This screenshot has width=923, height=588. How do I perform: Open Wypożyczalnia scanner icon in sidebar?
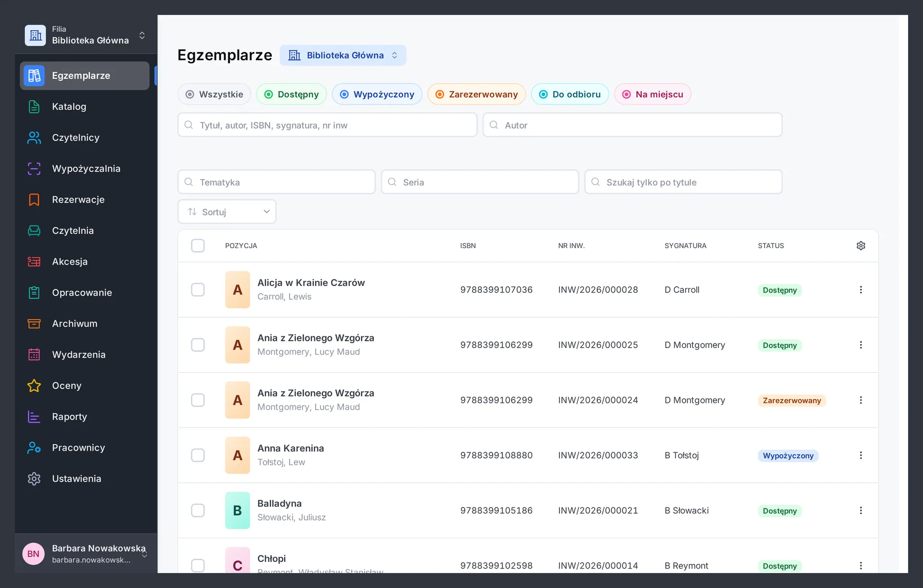coord(34,169)
